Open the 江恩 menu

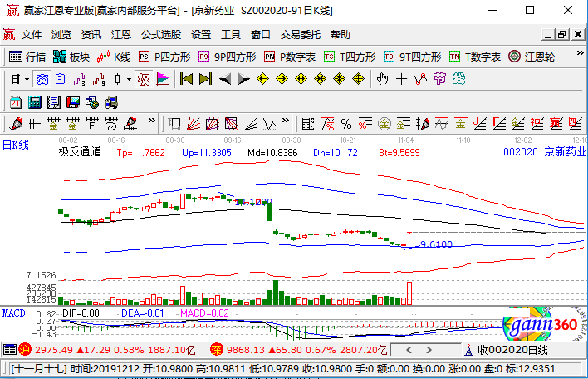pyautogui.click(x=121, y=35)
